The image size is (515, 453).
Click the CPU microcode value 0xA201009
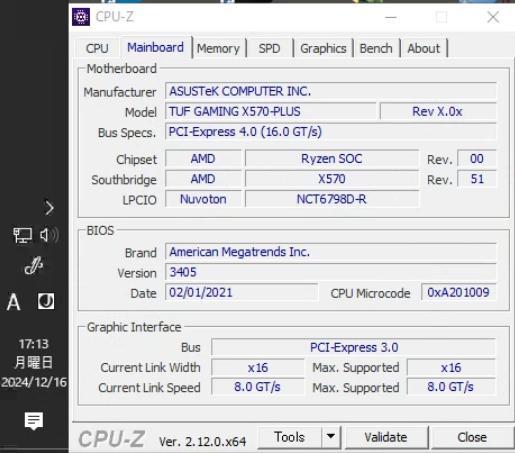pyautogui.click(x=459, y=292)
